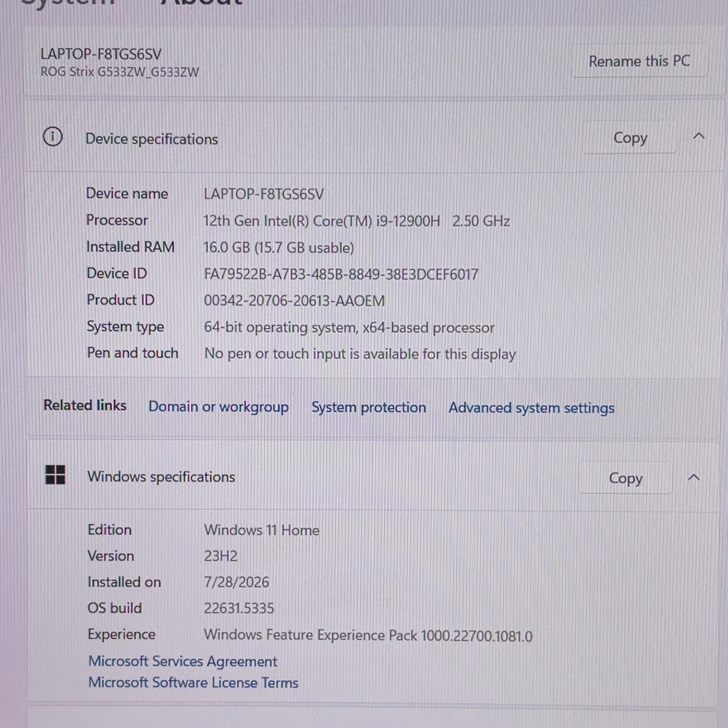Click the Installed on date 7/28/2026
The width and height of the screenshot is (728, 728).
237,582
